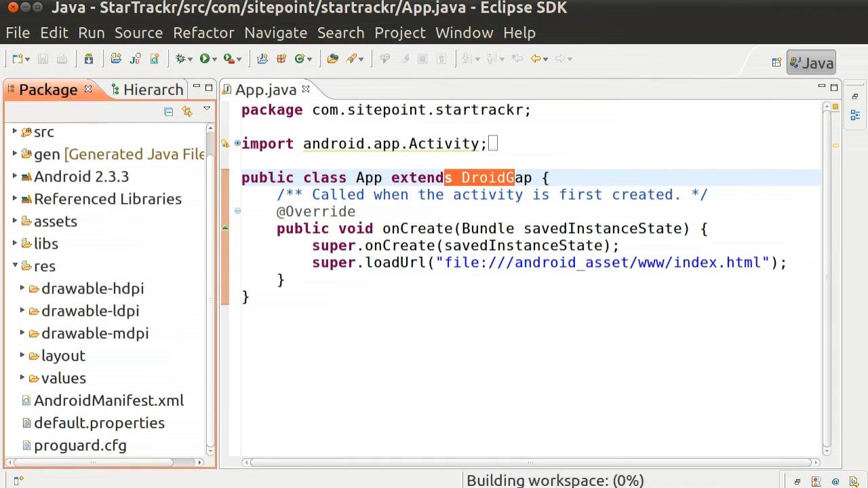Collapse the res folder
The image size is (868, 488).
point(15,265)
